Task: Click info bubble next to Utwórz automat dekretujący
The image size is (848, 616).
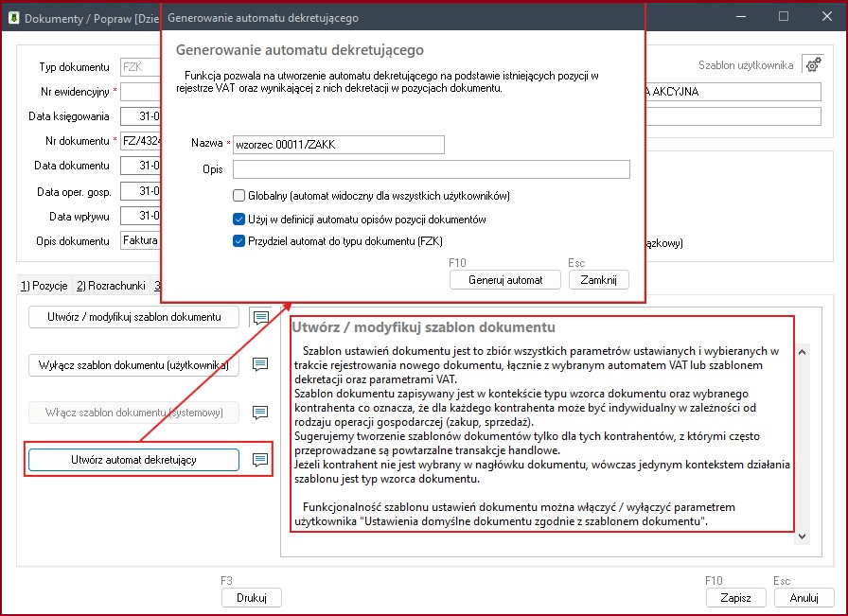Action: tap(260, 460)
